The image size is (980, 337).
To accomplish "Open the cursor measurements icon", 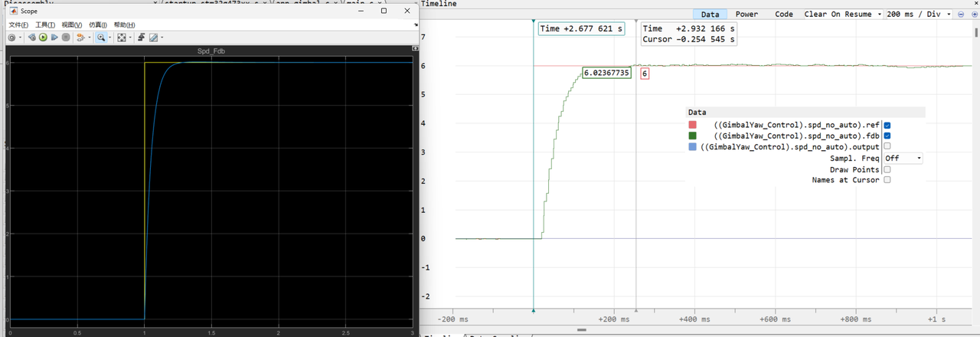I will pyautogui.click(x=153, y=38).
